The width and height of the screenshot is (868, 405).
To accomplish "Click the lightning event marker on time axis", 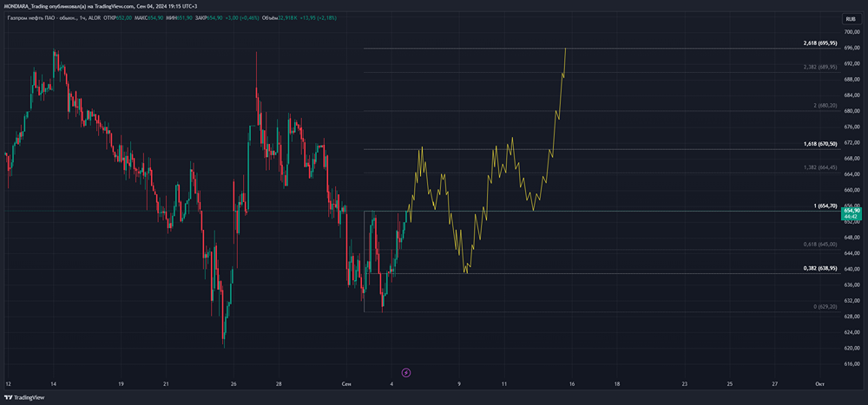I will tap(406, 372).
